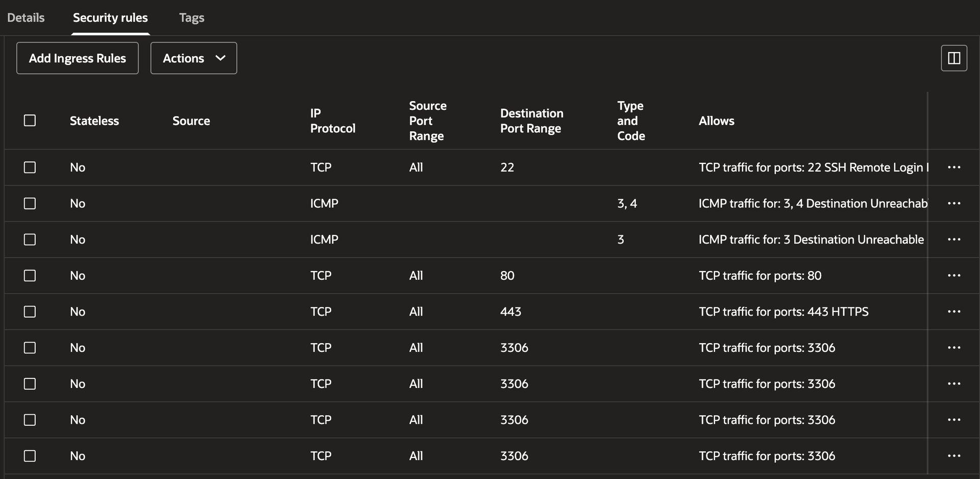Open the three-dot menu for SSH port 22 rule
Viewport: 980px width, 479px height.
tap(953, 167)
